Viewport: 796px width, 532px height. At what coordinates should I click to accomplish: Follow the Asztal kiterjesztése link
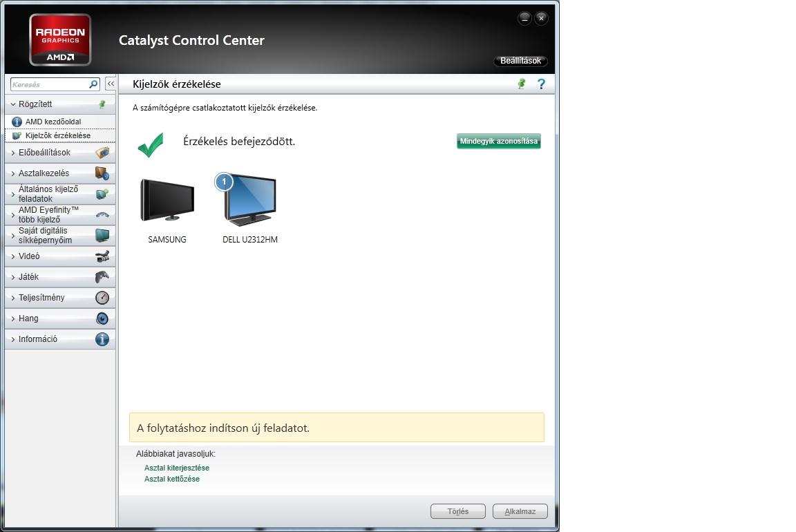tap(177, 468)
